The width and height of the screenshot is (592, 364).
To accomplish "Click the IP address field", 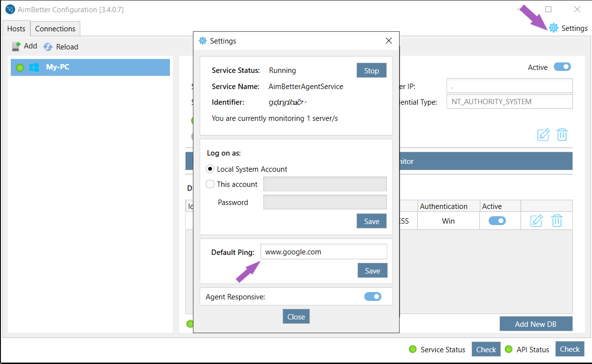I will (x=510, y=86).
